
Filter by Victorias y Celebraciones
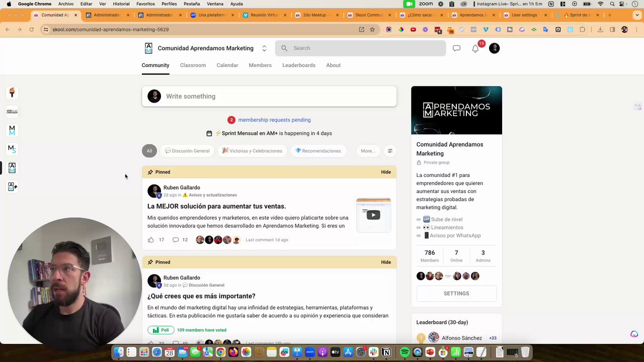click(252, 151)
